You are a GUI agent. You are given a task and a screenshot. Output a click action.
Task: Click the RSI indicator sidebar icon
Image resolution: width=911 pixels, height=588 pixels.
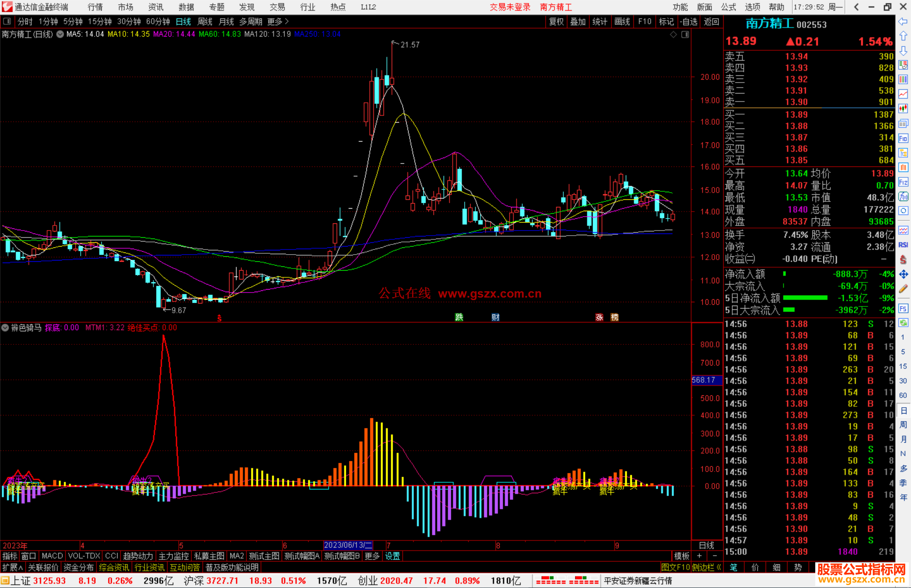pos(903,245)
